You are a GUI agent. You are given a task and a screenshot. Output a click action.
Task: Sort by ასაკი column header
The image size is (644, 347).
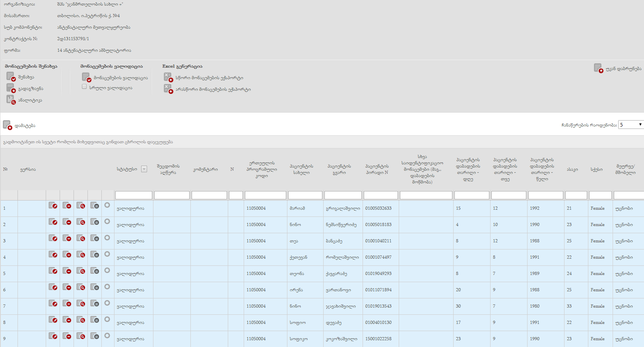pos(572,169)
